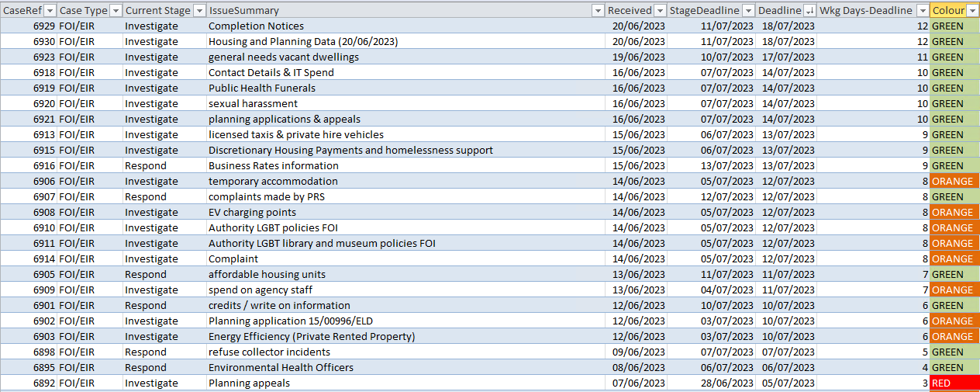The height and width of the screenshot is (392, 980).
Task: Select 'credits / write on information' cell
Action: coord(405,305)
